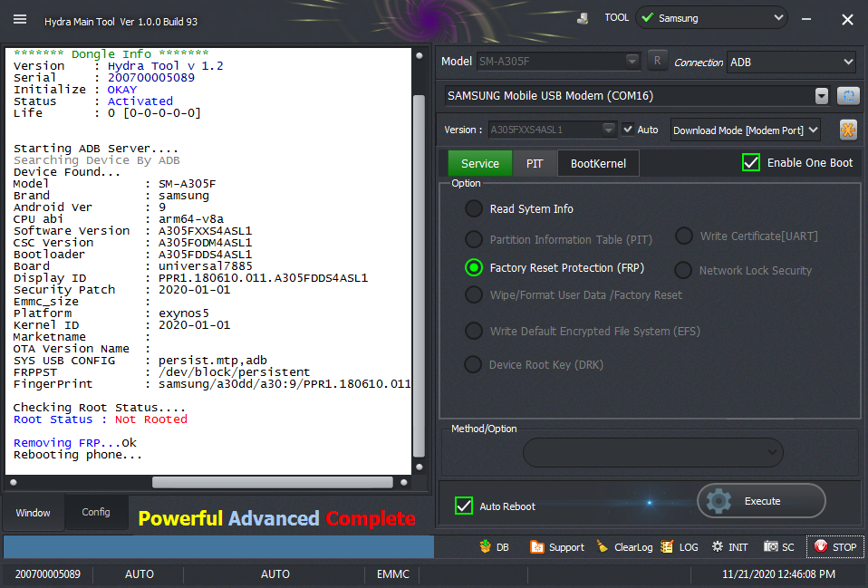Click the horizontal scrollbar under the log
The image size is (868, 588).
tap(273, 482)
